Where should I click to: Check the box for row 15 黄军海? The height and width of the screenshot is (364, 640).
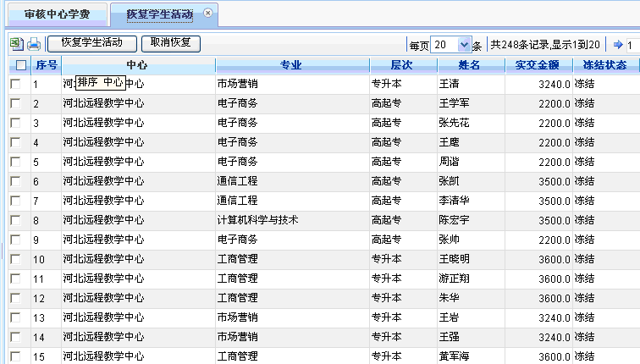(15, 356)
